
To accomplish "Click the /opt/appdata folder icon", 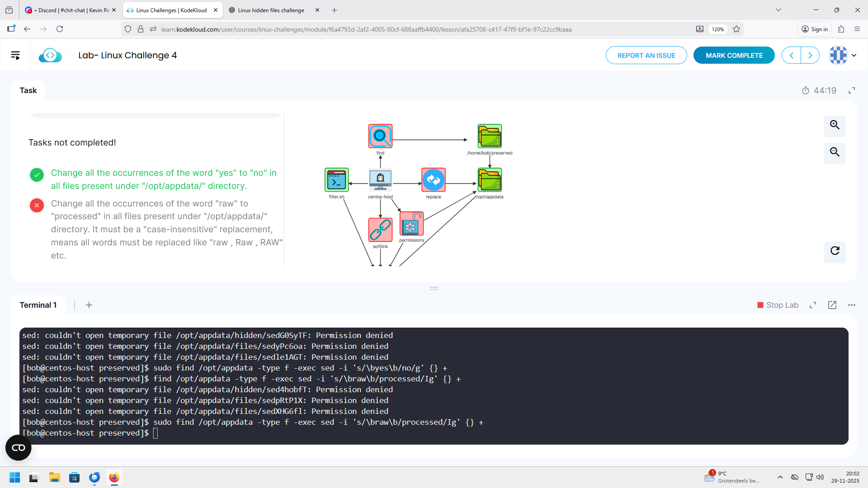I will (x=490, y=180).
